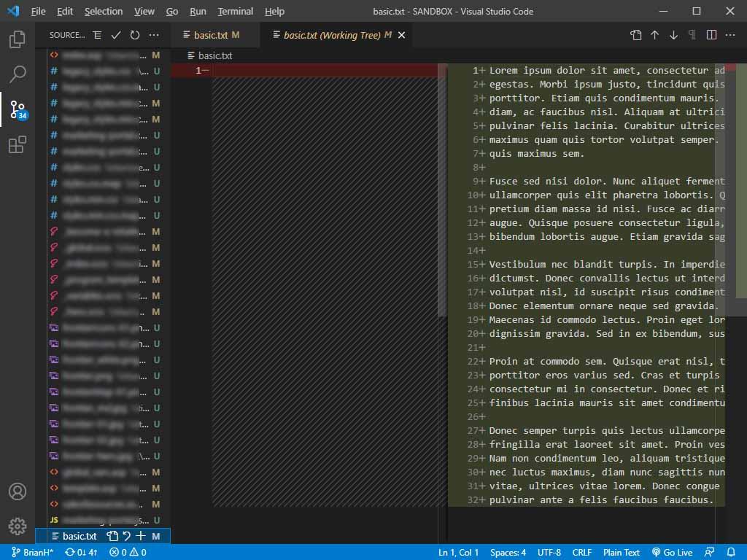Viewport: 747px width, 560px height.
Task: Refresh the source control view
Action: pos(135,35)
